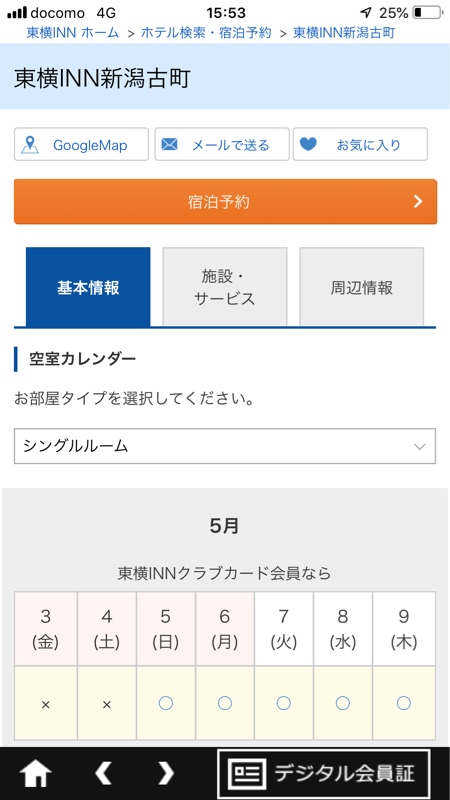Add hotel to お気に入り with heart icon
The width and height of the screenshot is (450, 800).
tap(360, 144)
